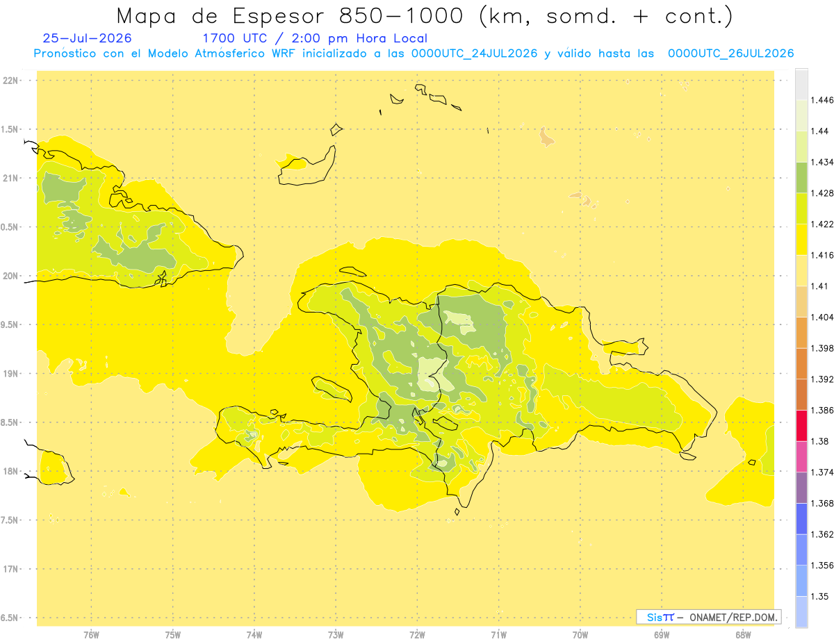Click the 'Sistт - ONAMET/REP.DOM.' credit box
The width and height of the screenshot is (834, 644).
(x=709, y=617)
